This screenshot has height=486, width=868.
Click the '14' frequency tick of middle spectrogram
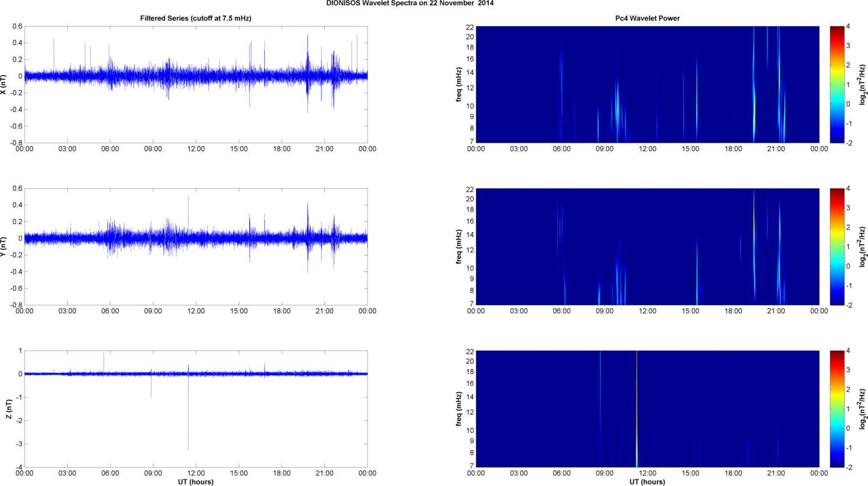click(470, 235)
